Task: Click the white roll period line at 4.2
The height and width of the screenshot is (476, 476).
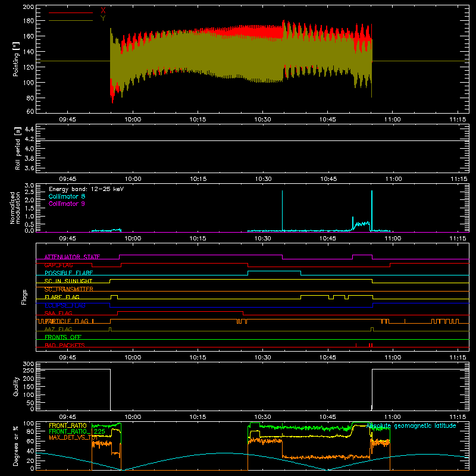Action: 252,140
